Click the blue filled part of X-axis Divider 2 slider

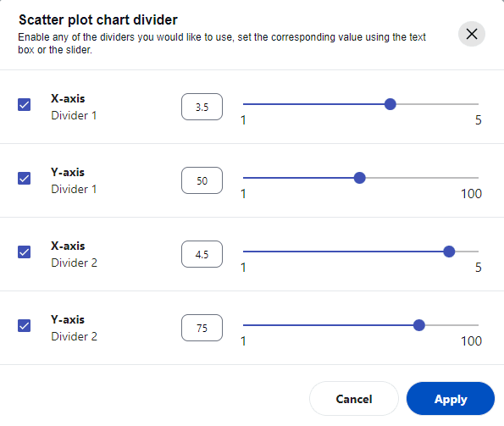pos(343,252)
